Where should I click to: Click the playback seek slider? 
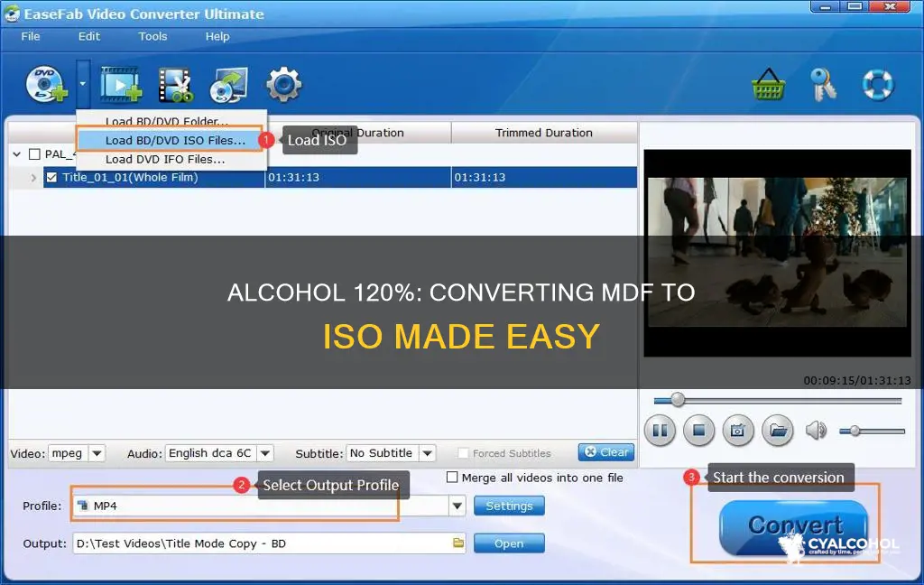[x=778, y=401]
